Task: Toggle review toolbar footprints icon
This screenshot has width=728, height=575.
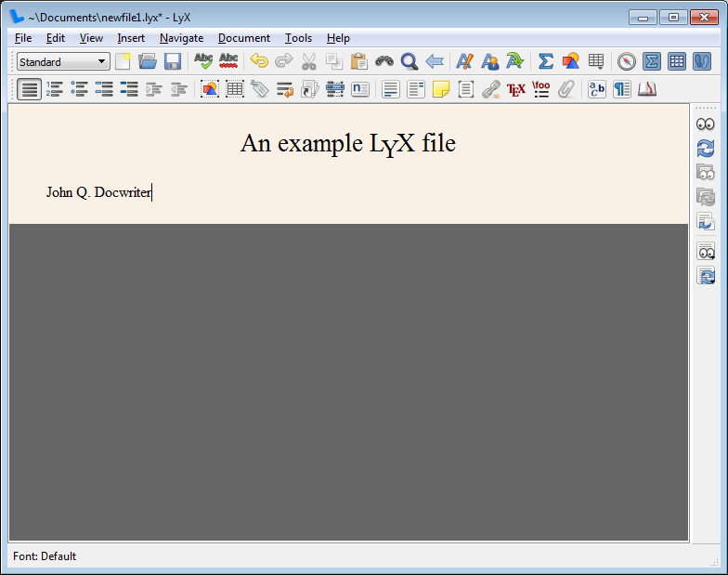Action: [x=702, y=61]
